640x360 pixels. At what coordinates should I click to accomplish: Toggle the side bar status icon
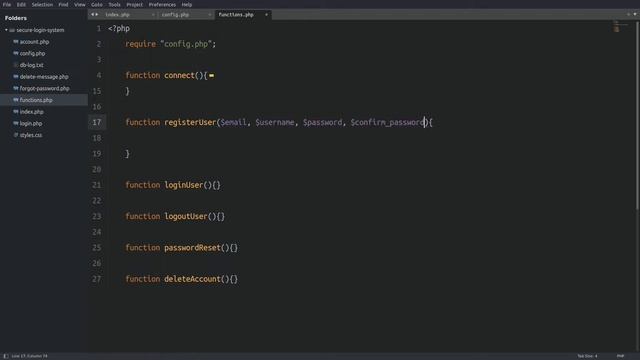(x=6, y=356)
